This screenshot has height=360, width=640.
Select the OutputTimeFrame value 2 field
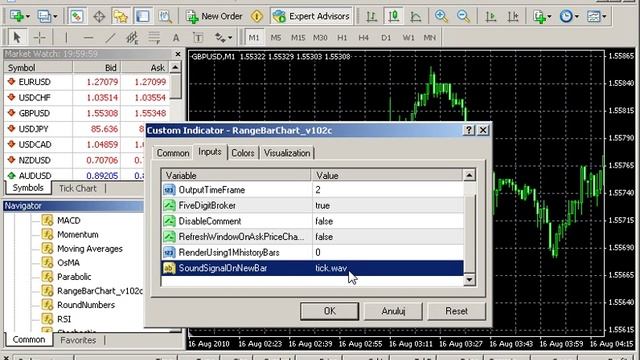click(x=387, y=190)
